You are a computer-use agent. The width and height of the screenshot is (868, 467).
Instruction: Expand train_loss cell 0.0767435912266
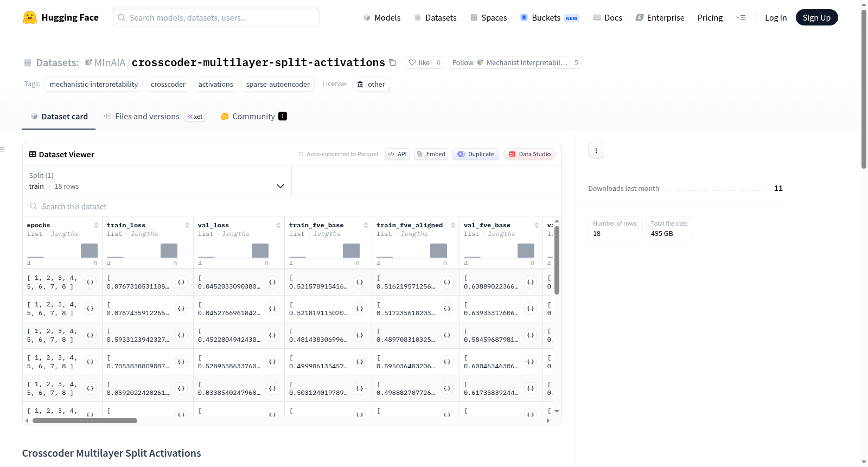coord(181,309)
